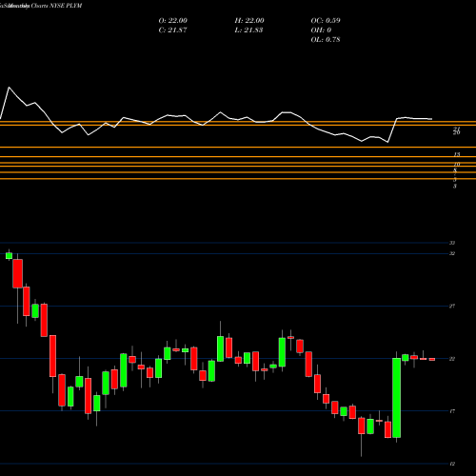
Task: Select the 'OH: 0' reading
Action: click(x=321, y=30)
